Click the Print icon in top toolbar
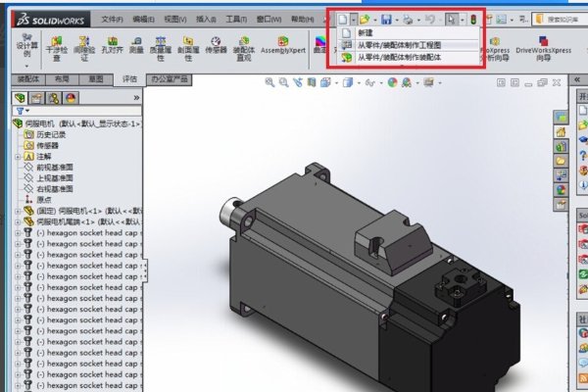Viewport: 588px width, 392px height. [408, 20]
